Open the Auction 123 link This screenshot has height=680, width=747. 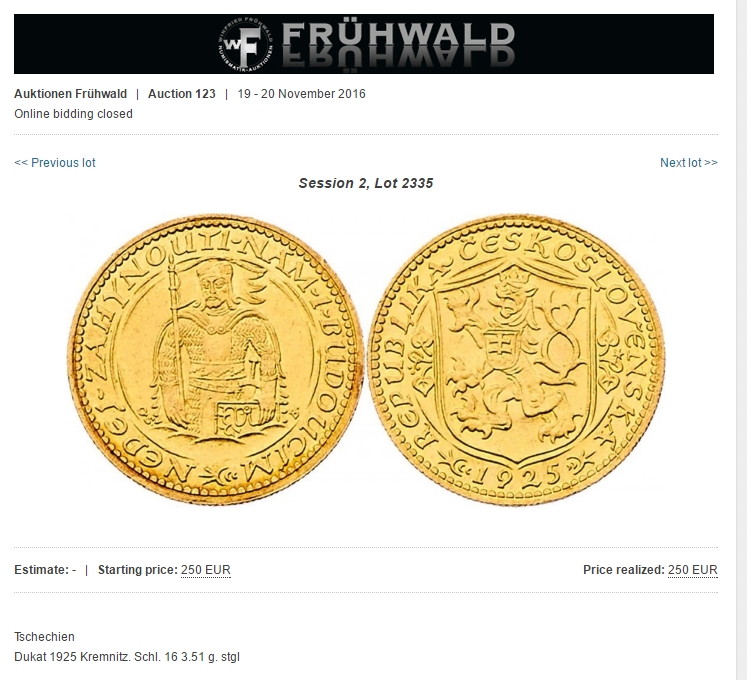click(x=182, y=94)
